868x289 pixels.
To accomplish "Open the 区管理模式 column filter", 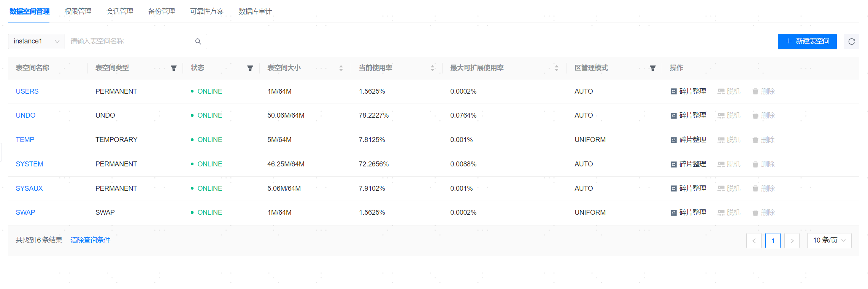I will pyautogui.click(x=653, y=68).
